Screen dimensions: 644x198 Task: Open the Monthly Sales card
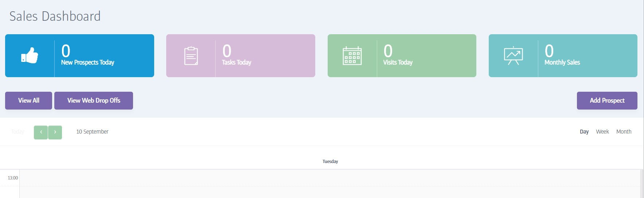563,56
